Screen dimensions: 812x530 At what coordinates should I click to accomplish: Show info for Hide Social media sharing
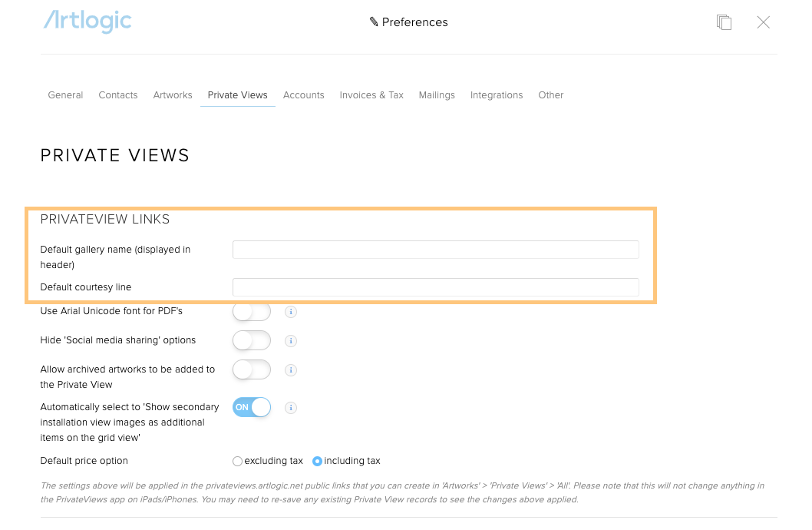click(291, 341)
